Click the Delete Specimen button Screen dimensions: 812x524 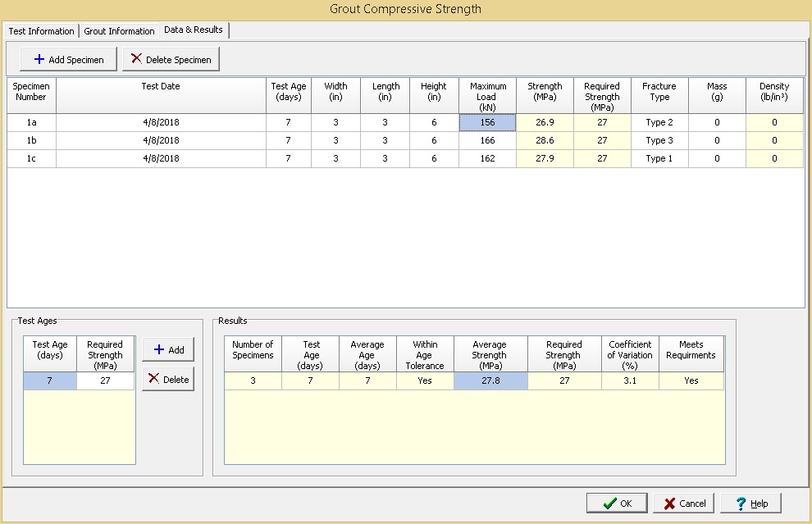click(x=171, y=59)
